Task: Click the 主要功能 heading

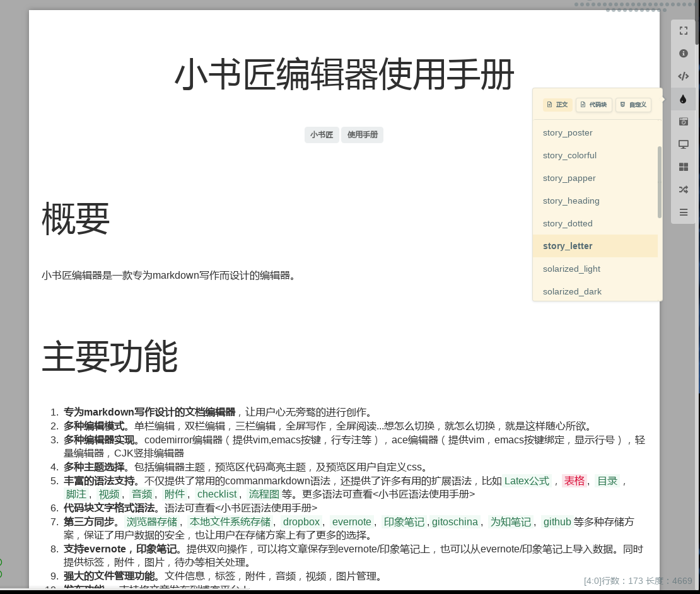Action: coord(110,356)
